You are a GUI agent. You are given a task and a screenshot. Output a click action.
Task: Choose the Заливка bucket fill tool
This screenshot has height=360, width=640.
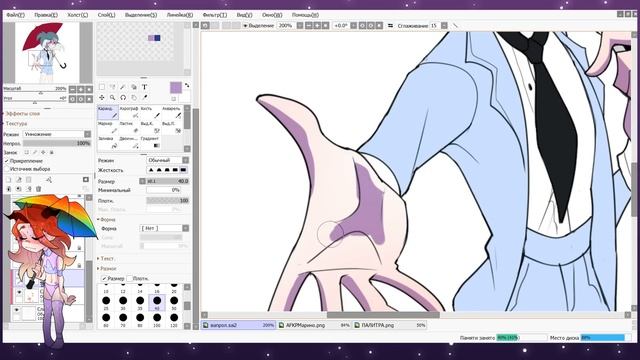pos(108,142)
